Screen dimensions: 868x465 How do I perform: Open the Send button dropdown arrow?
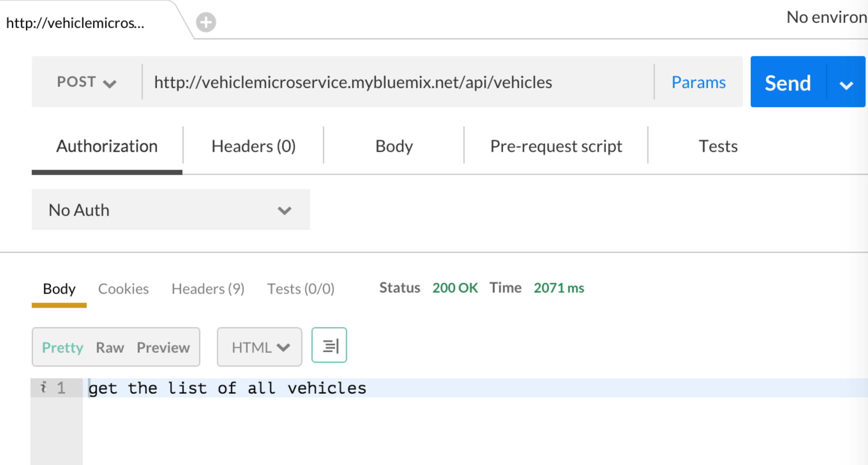[x=846, y=83]
